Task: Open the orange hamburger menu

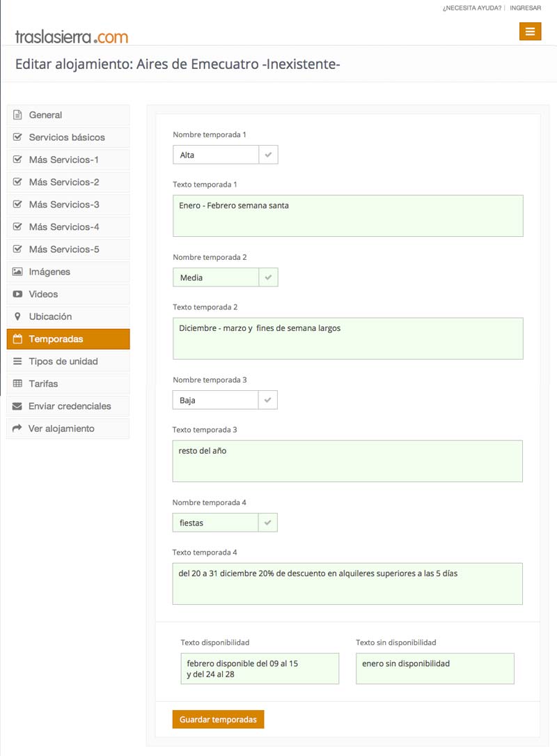Action: 530,31
